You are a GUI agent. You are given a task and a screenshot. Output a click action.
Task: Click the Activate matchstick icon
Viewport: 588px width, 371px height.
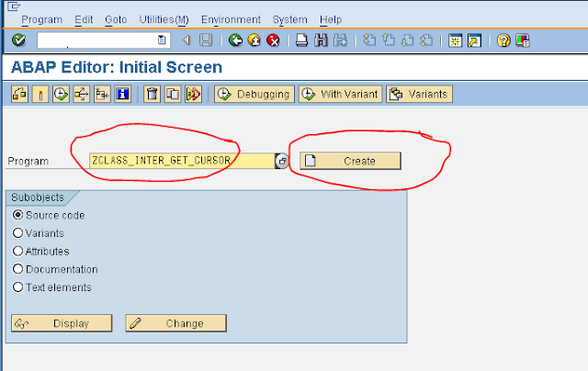pos(40,94)
